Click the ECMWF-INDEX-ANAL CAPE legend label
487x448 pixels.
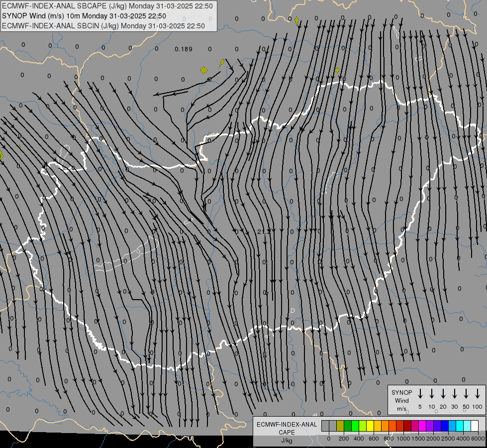click(287, 428)
